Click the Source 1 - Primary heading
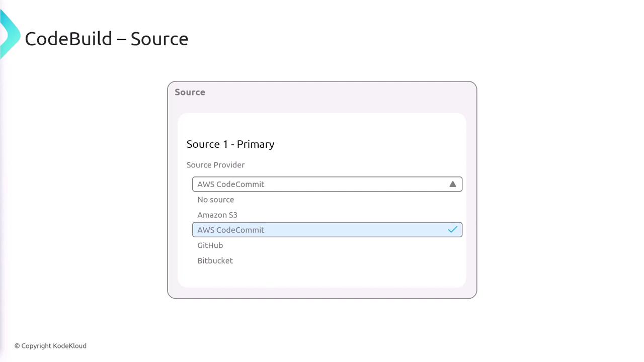Screen dimensions: 644x362 (x=230, y=144)
